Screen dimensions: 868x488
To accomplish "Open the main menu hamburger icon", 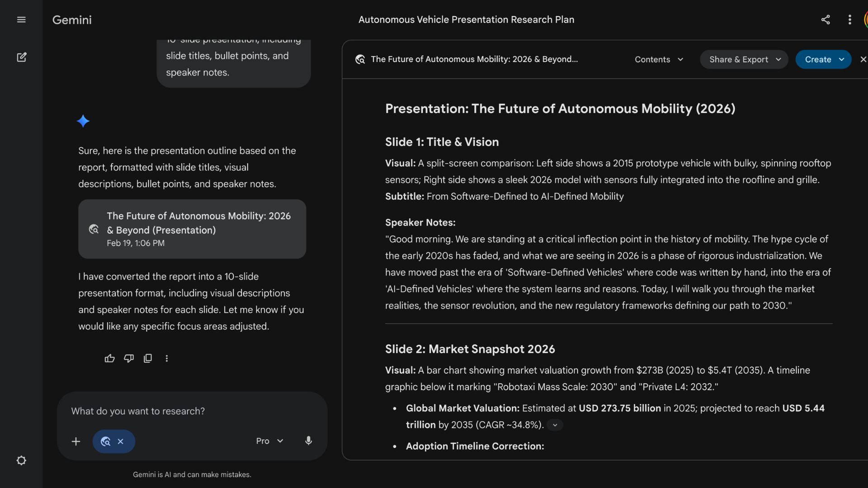I will 21,20.
